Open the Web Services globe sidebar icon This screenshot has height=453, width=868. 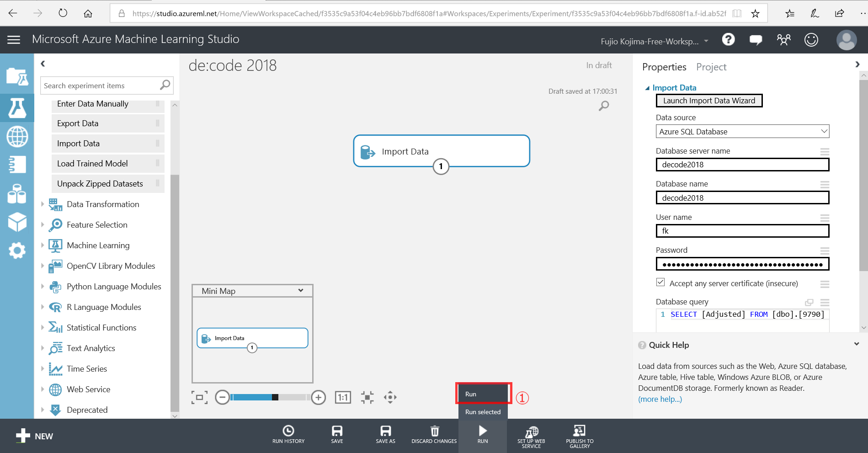[17, 137]
